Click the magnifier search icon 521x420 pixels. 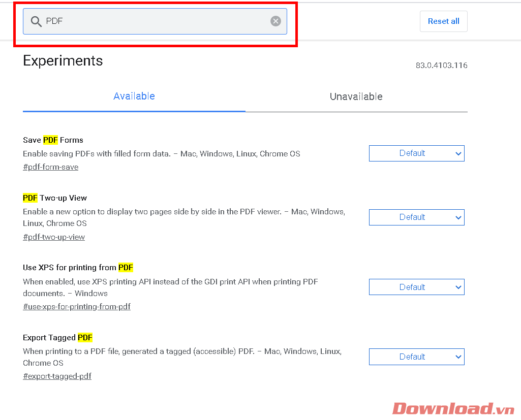click(36, 21)
